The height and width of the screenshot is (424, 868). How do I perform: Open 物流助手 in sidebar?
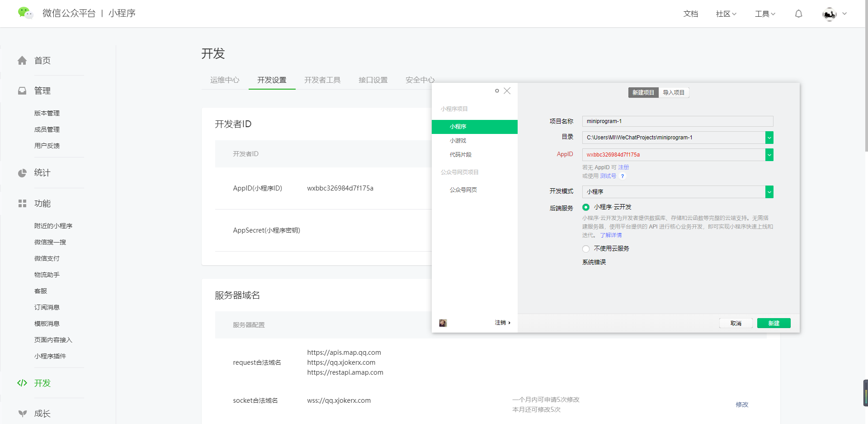[x=47, y=275]
